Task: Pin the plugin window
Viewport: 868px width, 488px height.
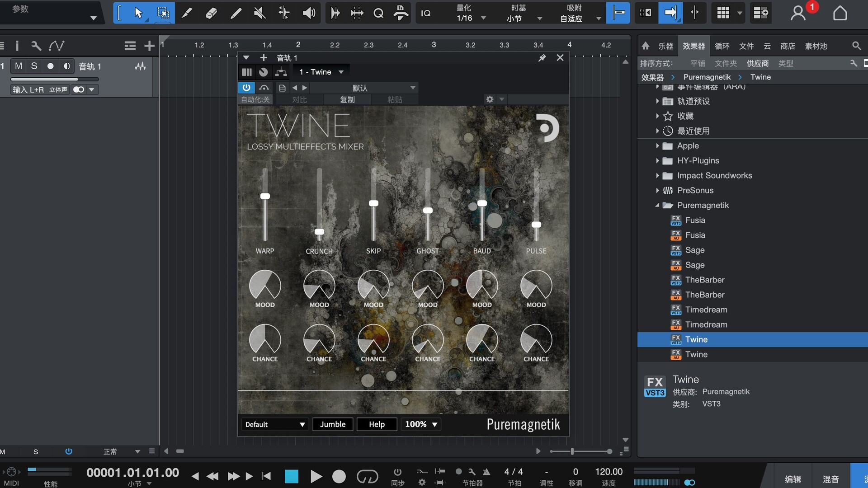Action: 542,58
